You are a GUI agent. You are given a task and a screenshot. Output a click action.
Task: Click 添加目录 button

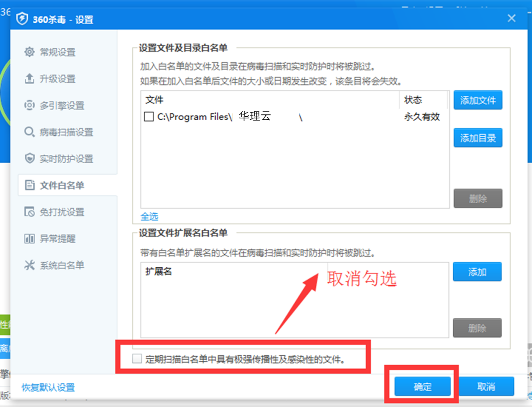click(478, 138)
